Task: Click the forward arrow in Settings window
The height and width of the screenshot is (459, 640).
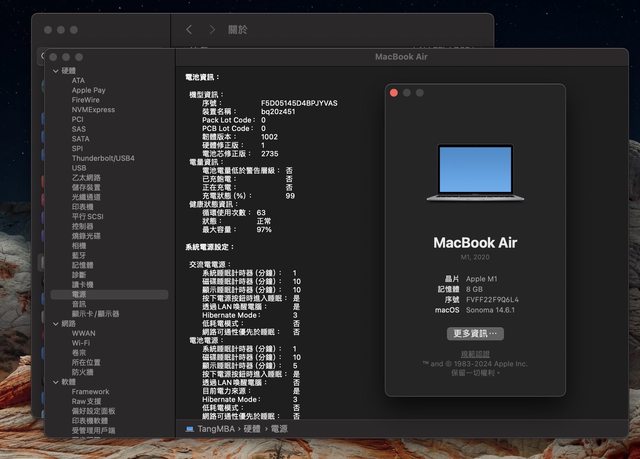Action: (x=212, y=30)
